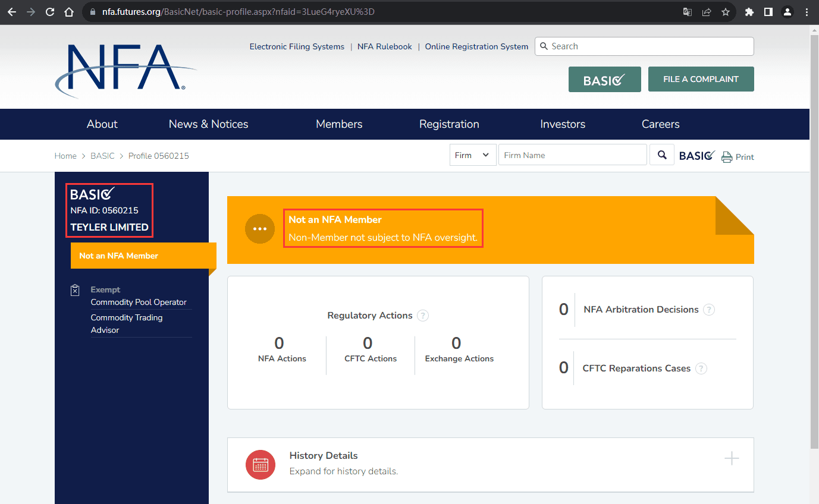Click the CFTC Reparations Cases label

(x=636, y=368)
